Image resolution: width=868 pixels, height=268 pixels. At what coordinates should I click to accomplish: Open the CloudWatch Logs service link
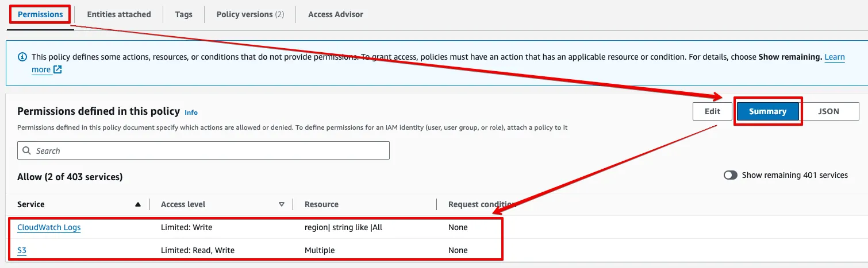[49, 227]
